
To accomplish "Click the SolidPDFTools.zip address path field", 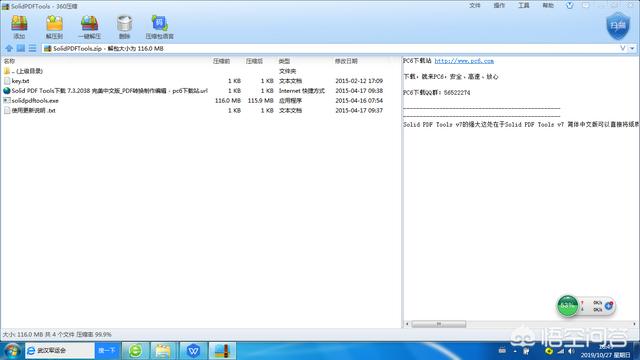I will click(x=329, y=48).
